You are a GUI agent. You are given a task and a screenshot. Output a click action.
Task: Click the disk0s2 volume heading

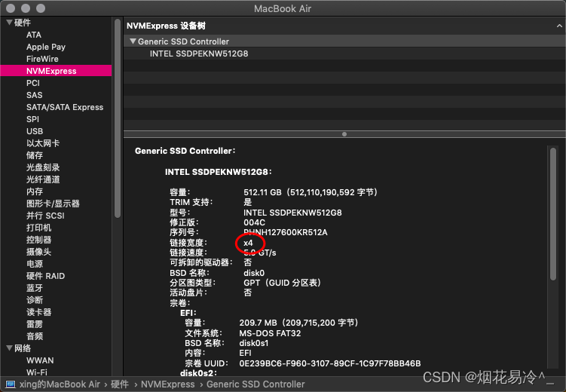pos(197,373)
